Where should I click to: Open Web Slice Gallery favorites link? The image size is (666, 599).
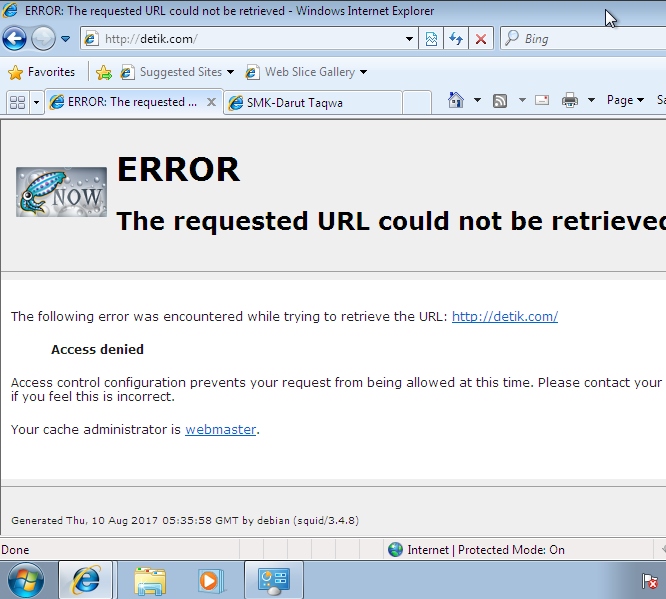click(x=306, y=72)
